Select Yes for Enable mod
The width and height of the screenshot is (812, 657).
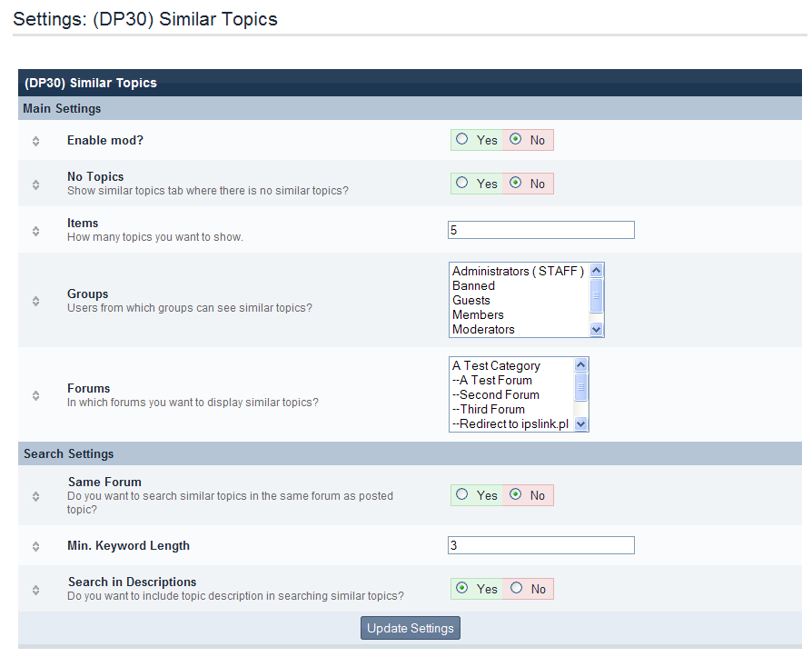click(462, 140)
